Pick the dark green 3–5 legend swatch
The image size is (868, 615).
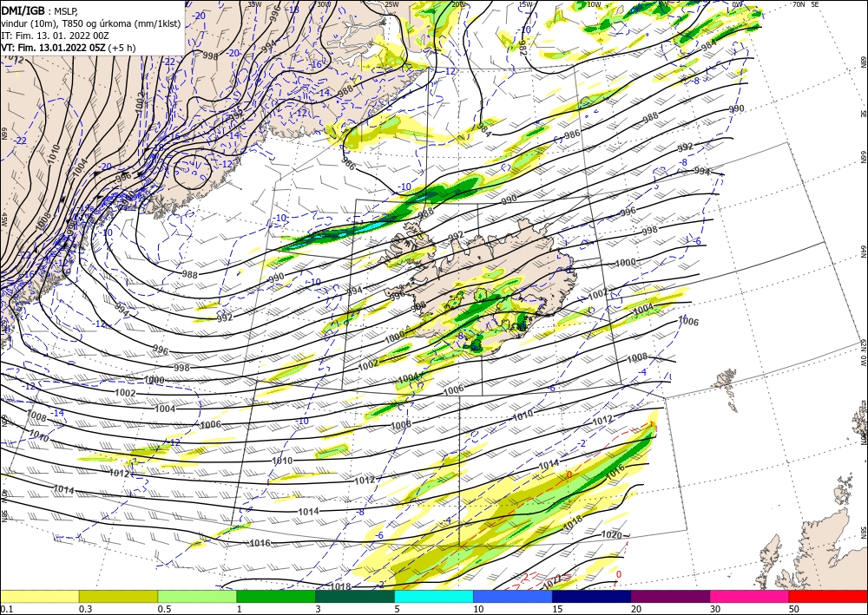pyautogui.click(x=355, y=596)
